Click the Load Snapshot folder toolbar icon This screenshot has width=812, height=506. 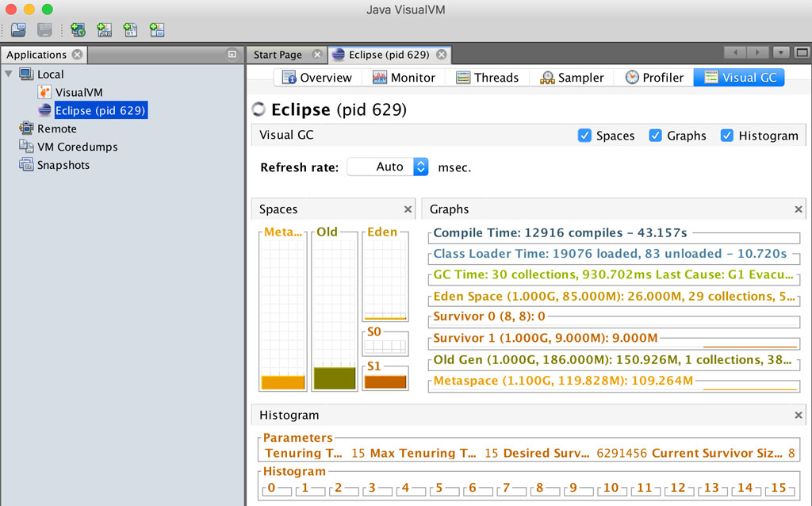(19, 29)
